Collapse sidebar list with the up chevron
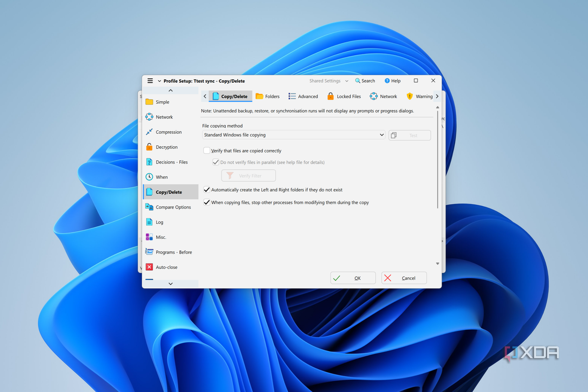The image size is (588, 392). (x=170, y=91)
